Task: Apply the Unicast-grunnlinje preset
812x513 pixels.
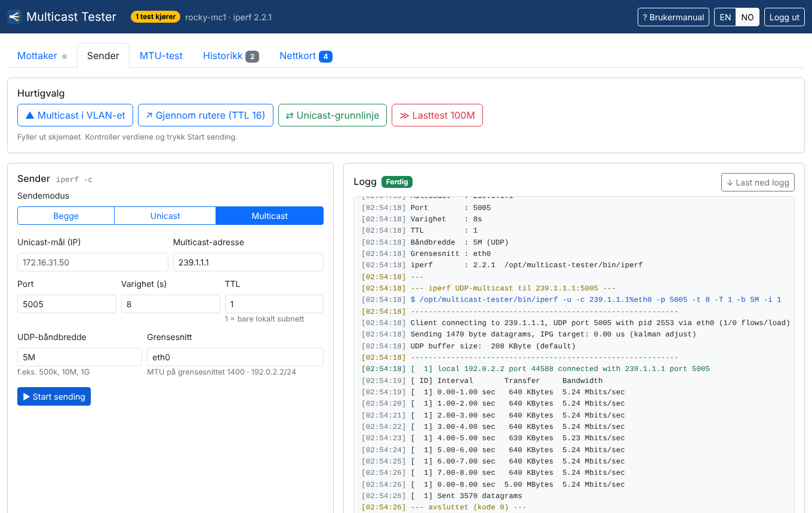Action: [x=333, y=115]
